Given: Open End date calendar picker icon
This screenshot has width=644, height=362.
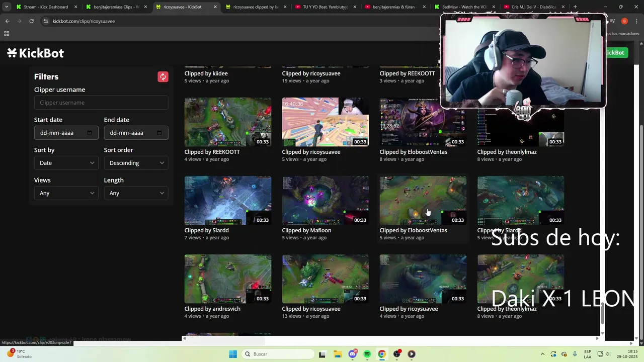Looking at the screenshot, I should (x=159, y=133).
